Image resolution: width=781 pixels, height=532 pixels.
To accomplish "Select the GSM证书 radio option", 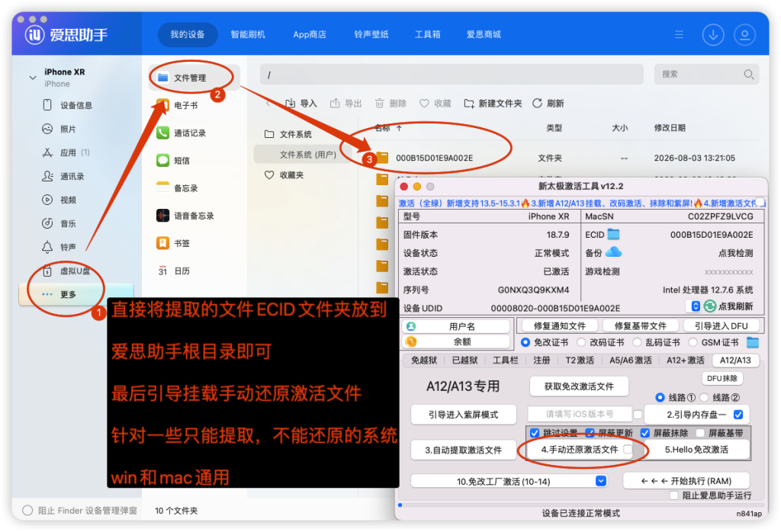I will [x=693, y=342].
